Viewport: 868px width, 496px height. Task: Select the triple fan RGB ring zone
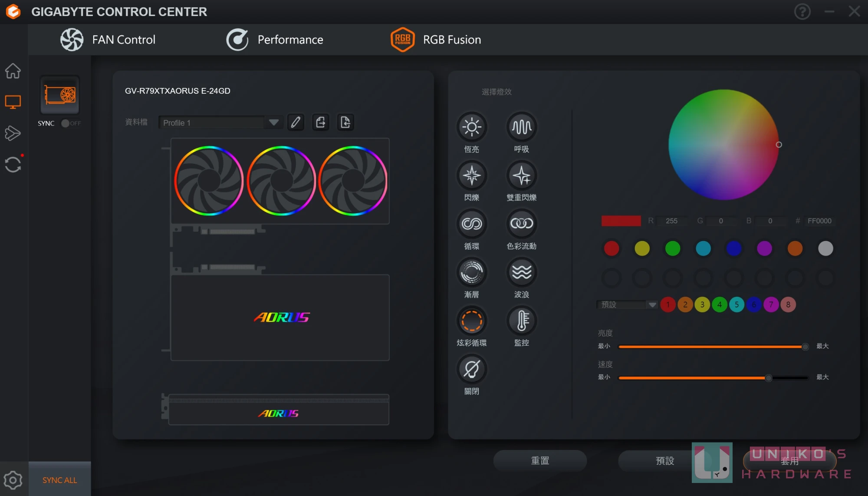(x=280, y=181)
